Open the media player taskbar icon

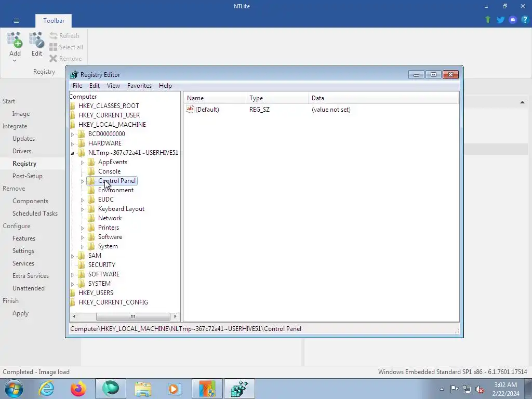[x=175, y=389]
